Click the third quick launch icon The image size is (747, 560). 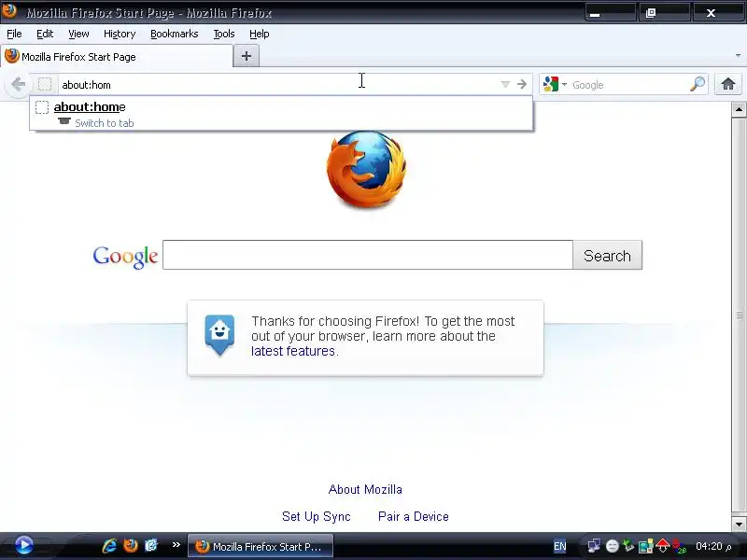pos(151,546)
